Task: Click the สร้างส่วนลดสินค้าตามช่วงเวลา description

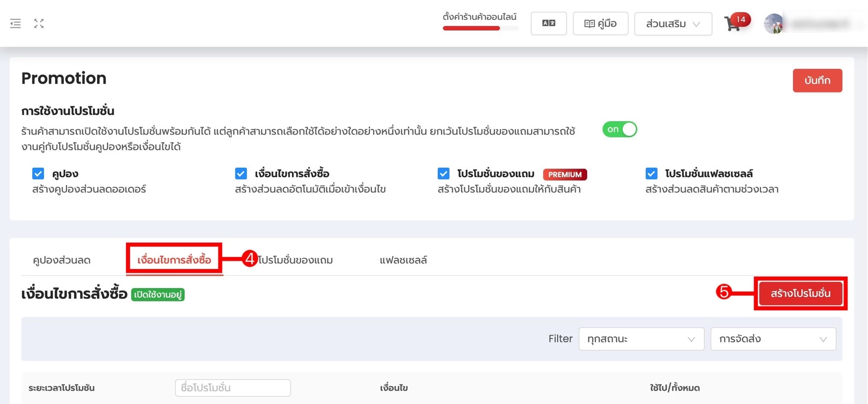Action: 712,189
